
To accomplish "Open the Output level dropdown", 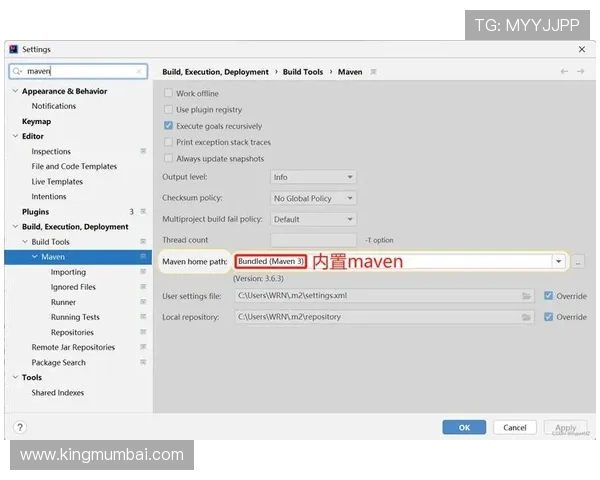I will click(312, 177).
